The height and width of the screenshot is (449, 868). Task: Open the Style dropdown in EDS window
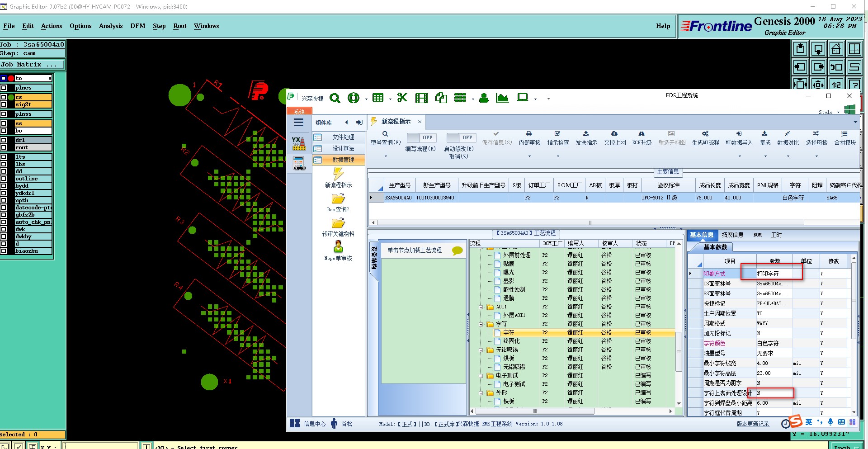coord(829,112)
